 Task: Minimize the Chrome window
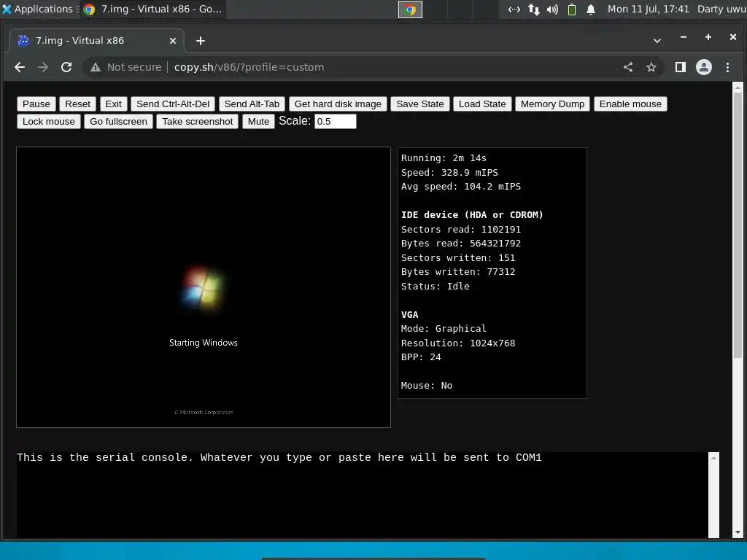(x=684, y=37)
